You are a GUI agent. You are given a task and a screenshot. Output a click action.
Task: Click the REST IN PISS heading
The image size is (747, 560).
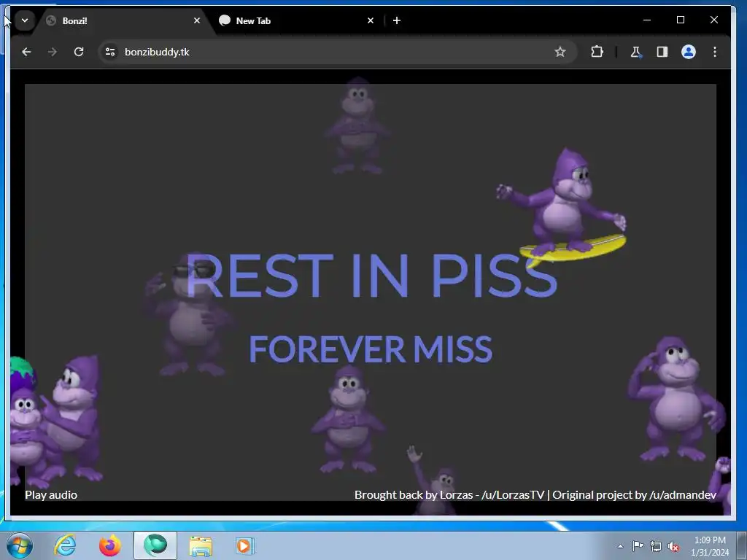pyautogui.click(x=371, y=275)
